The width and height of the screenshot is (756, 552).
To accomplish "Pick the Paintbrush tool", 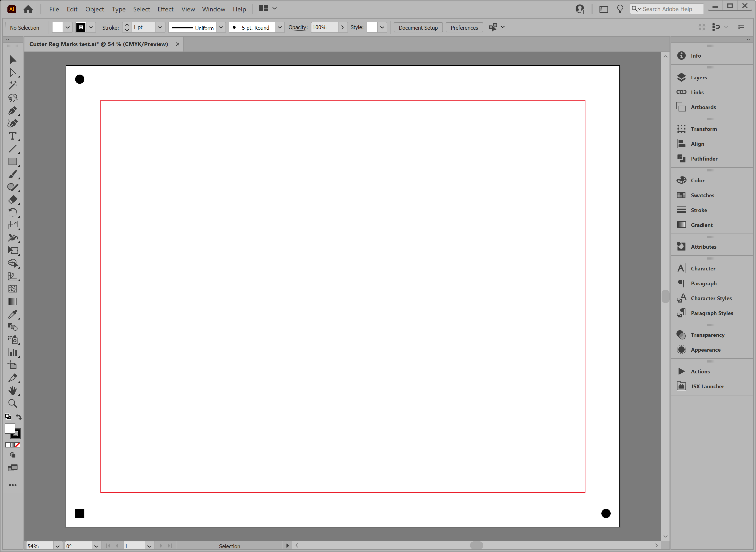I will pos(13,174).
